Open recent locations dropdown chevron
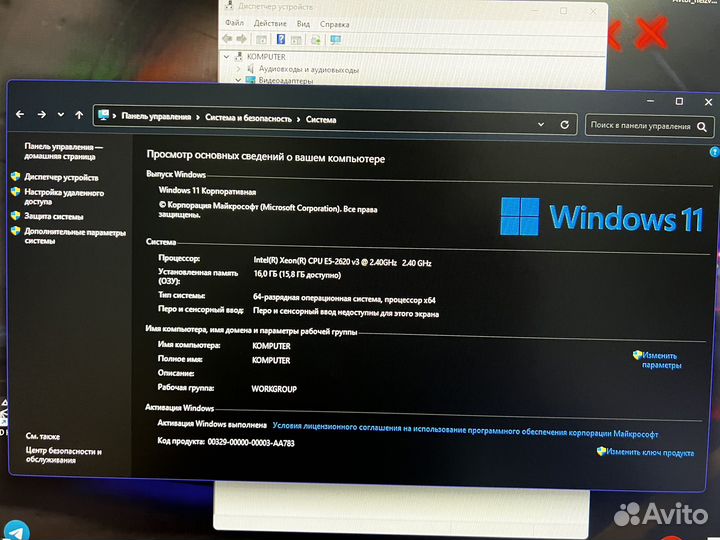This screenshot has height=540, width=720. point(61,115)
